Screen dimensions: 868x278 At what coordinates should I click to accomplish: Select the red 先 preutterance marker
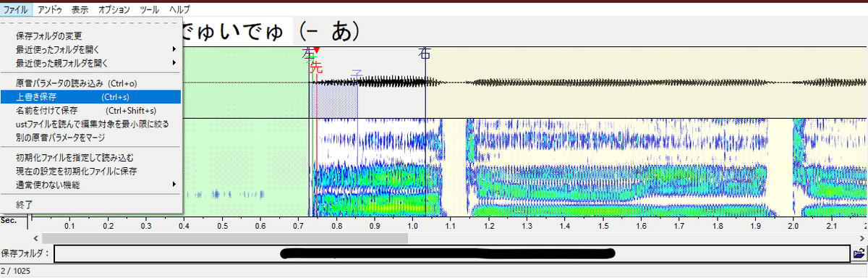(315, 67)
